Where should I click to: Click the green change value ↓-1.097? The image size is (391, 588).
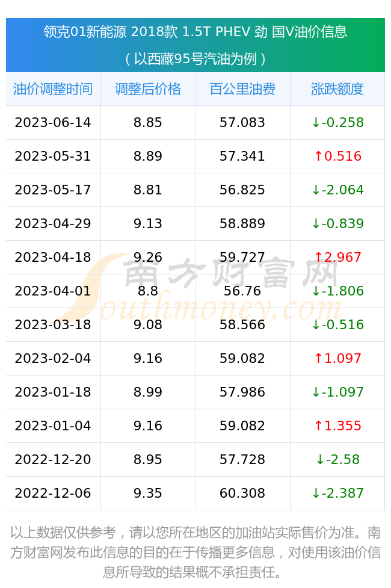coord(337,392)
